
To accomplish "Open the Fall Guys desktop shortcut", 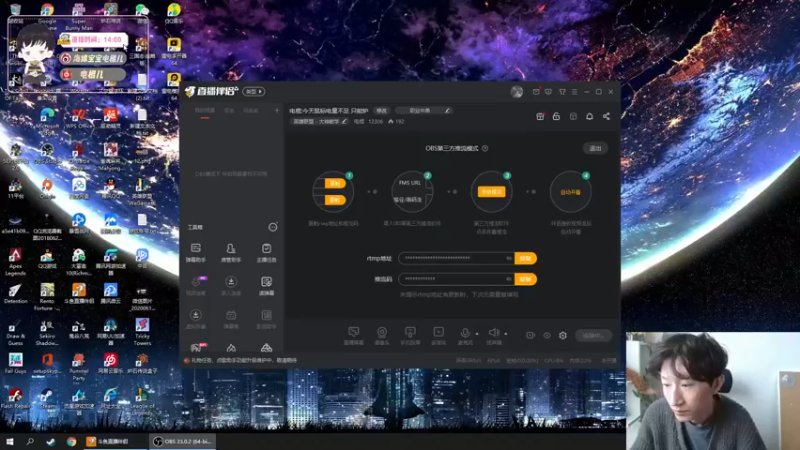I will (15, 363).
